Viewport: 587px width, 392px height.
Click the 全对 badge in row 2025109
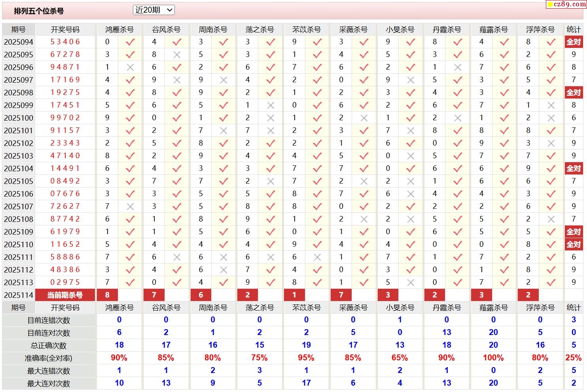(x=574, y=232)
